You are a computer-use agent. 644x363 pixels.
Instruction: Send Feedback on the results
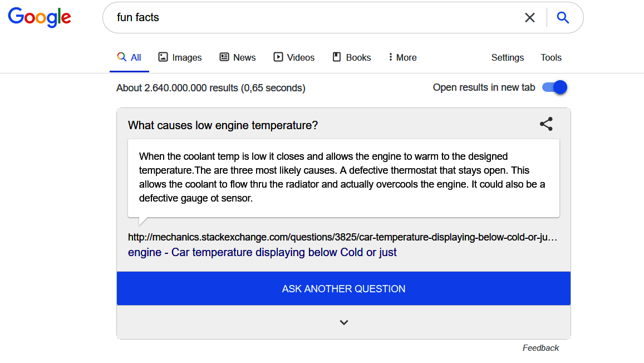540,347
